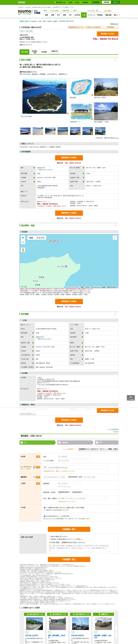138x644 pixels.
Task: Open the 大字小松 498万円 listing link
Action: (x=78, y=635)
